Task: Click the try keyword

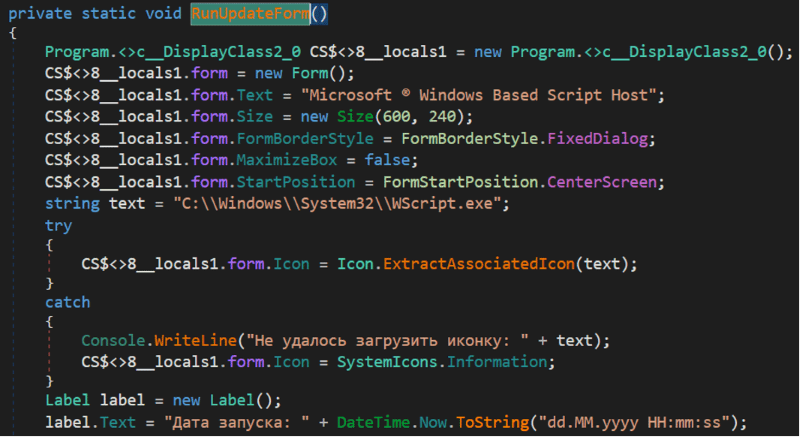Action: click(x=58, y=225)
